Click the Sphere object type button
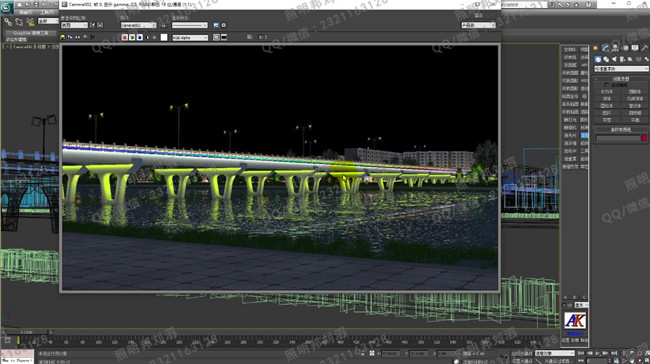 click(607, 99)
